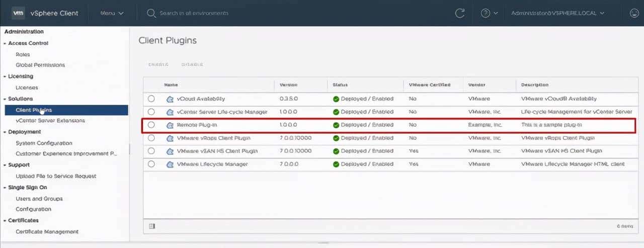Click the column toggle icon below table
This screenshot has width=644, height=248.
pos(152,226)
